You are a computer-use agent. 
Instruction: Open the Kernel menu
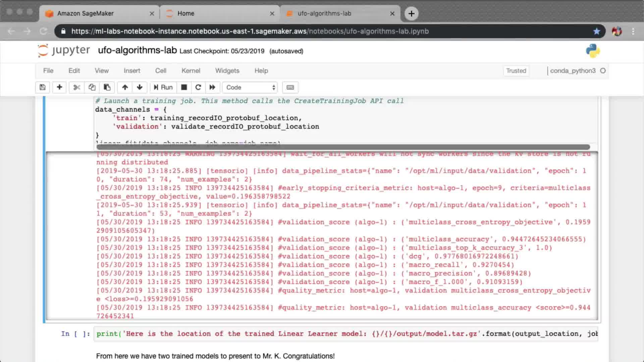point(191,71)
